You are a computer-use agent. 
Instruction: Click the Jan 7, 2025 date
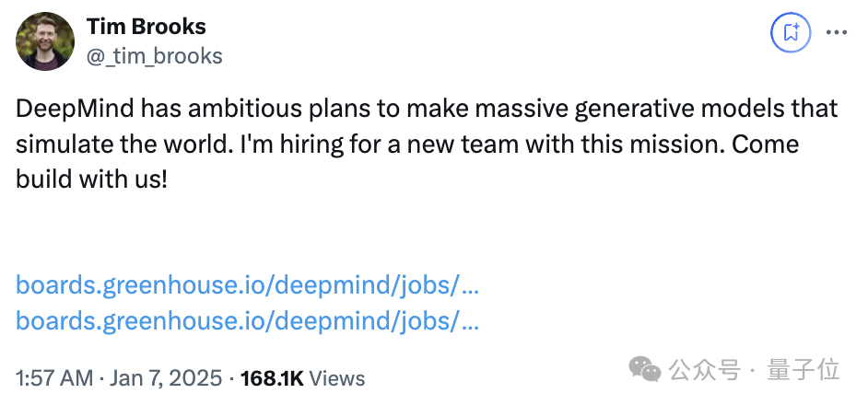[x=166, y=378]
